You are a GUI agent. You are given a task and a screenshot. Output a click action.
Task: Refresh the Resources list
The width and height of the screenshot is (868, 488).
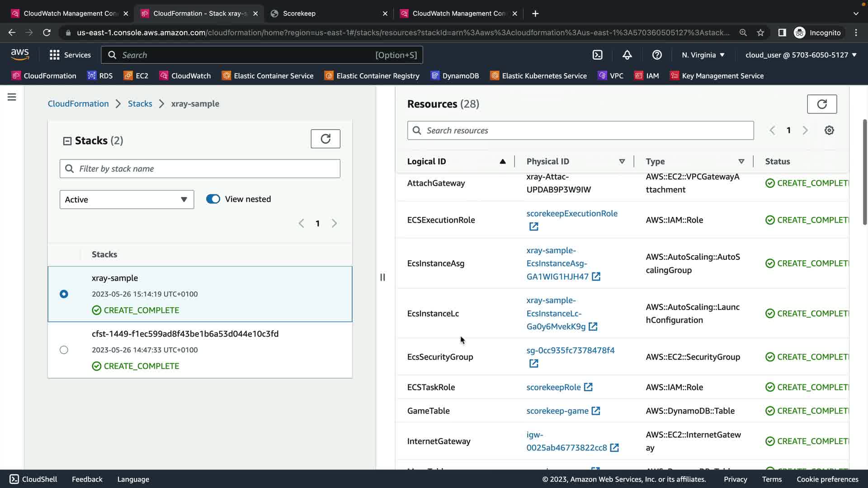click(821, 104)
